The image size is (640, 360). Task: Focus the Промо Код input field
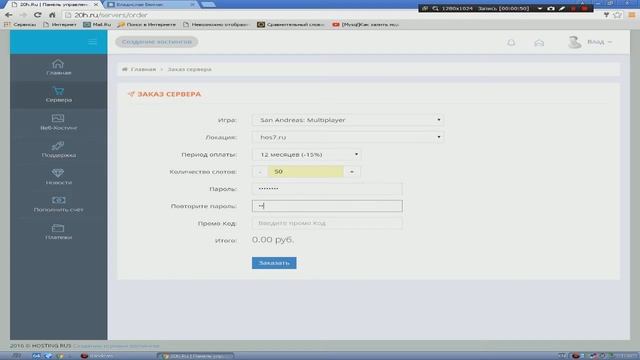point(327,223)
